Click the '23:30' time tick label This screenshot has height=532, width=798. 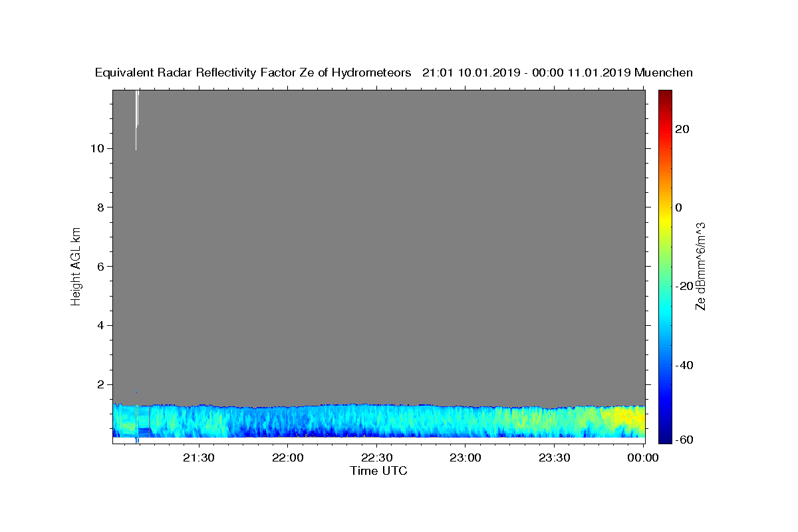[x=555, y=458]
